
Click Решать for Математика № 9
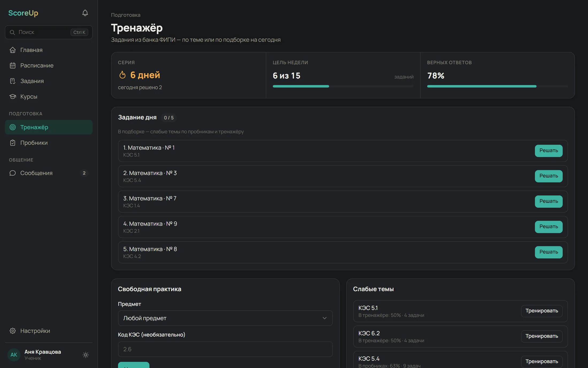[x=548, y=227]
